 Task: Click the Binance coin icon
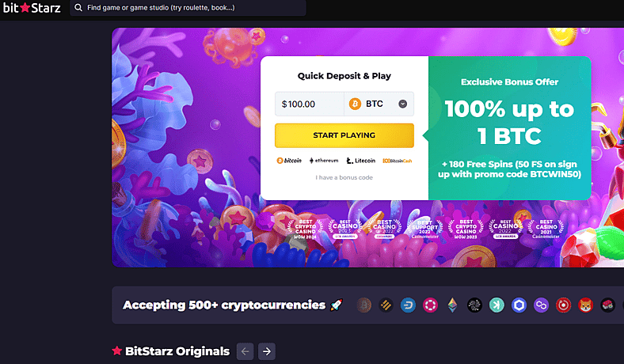coord(386,305)
